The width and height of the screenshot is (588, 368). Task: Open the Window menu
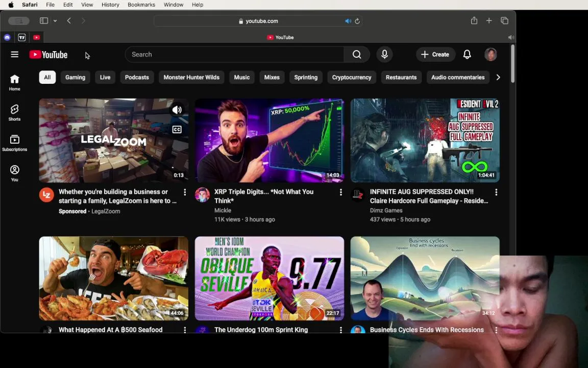[x=173, y=5]
